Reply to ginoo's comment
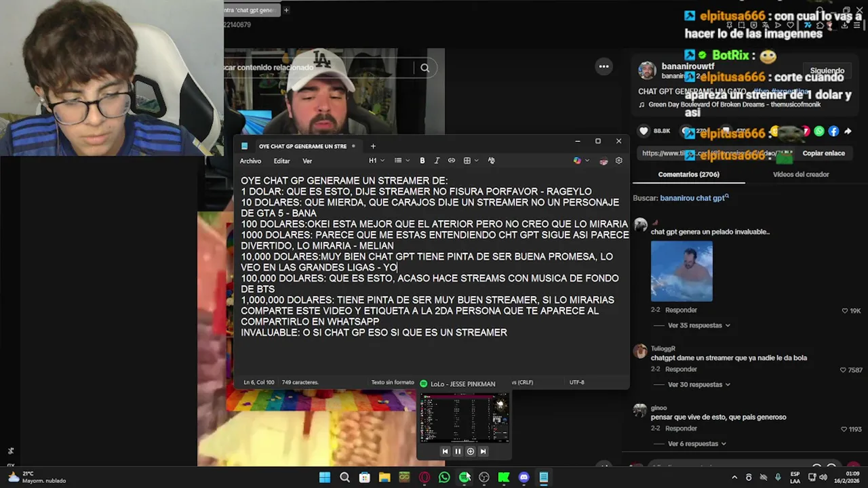 coord(681,428)
